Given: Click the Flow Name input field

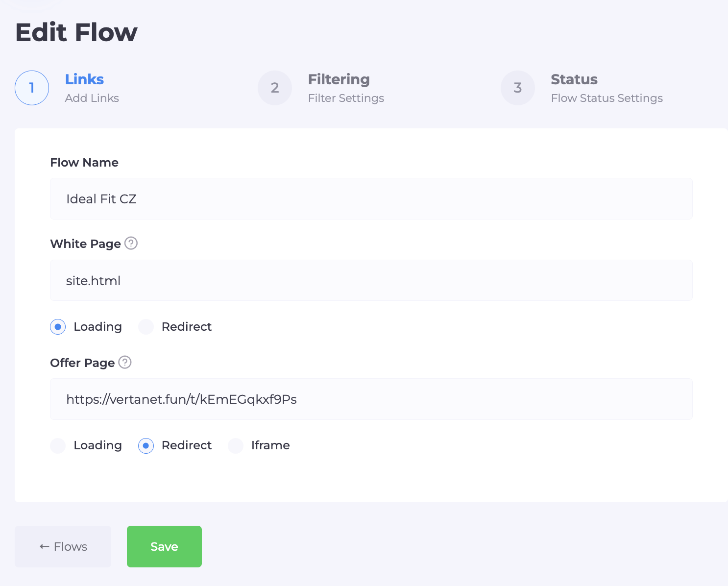Looking at the screenshot, I should click(x=371, y=199).
